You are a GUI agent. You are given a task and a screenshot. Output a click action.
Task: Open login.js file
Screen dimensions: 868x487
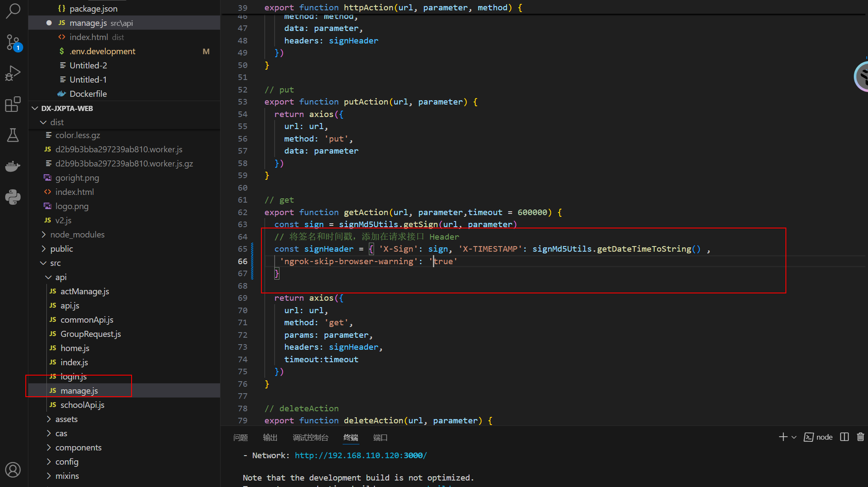tap(124, 376)
